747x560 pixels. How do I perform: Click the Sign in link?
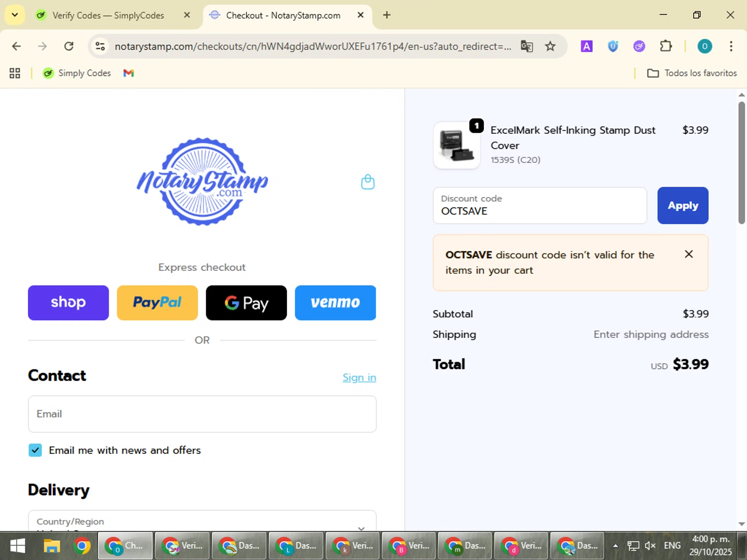[x=359, y=377]
